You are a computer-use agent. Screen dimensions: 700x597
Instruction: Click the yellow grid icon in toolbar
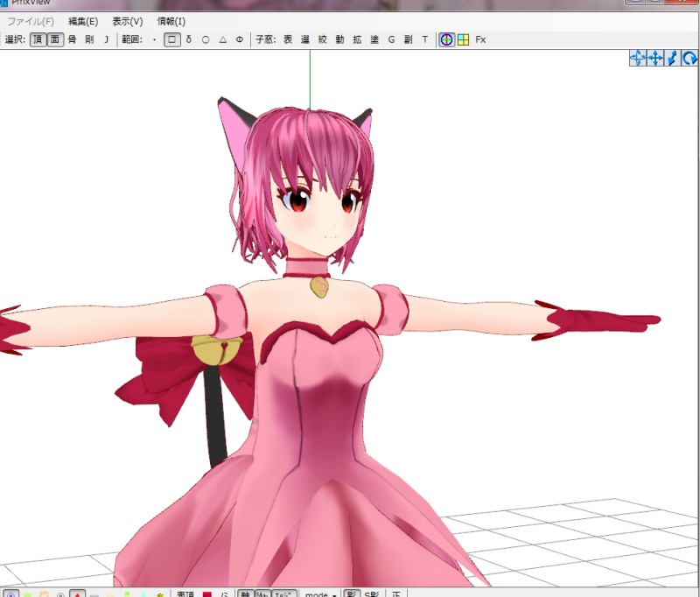(x=463, y=39)
